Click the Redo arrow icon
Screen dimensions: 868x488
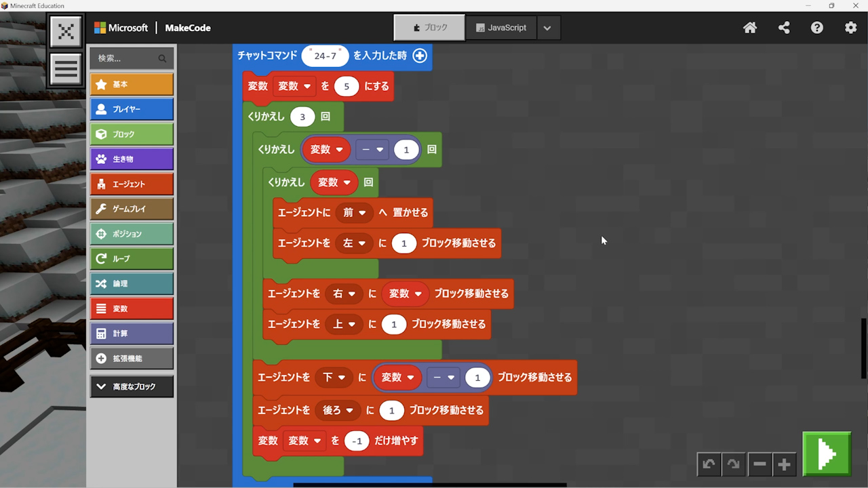point(734,464)
